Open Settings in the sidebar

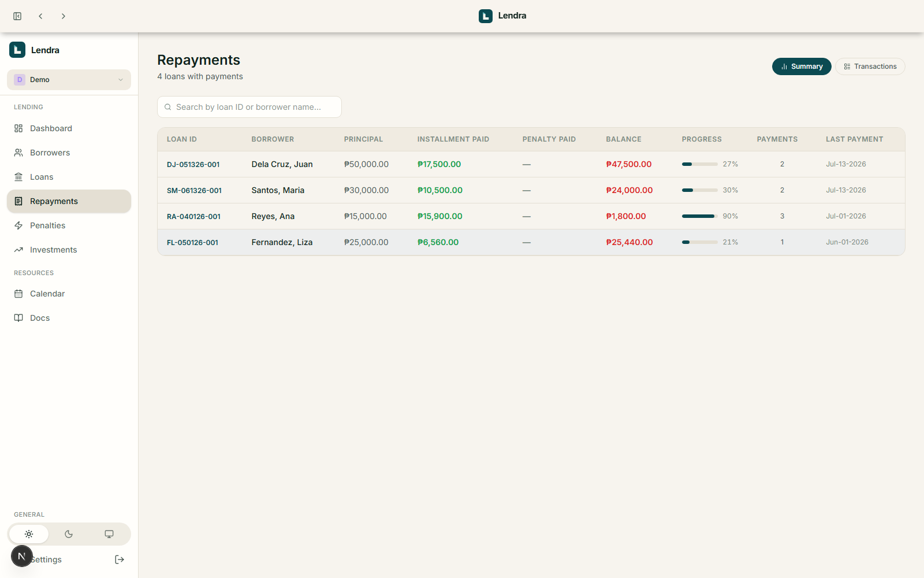(x=46, y=560)
